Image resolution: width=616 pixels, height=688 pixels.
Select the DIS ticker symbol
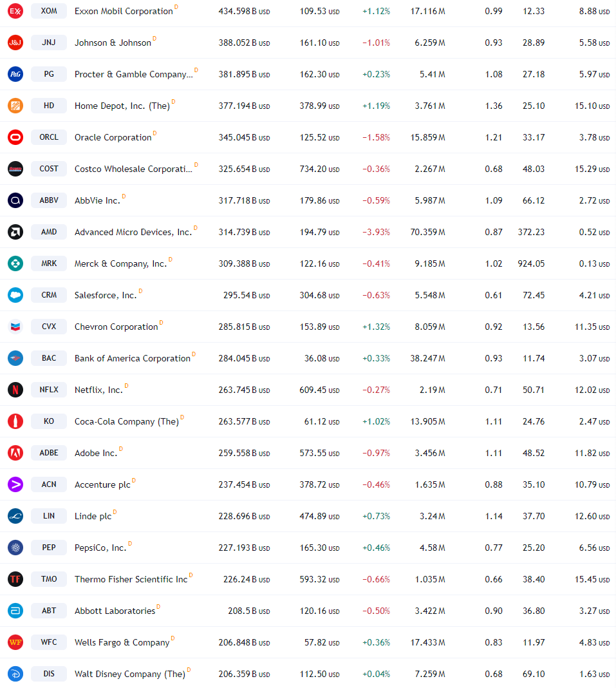tap(49, 674)
